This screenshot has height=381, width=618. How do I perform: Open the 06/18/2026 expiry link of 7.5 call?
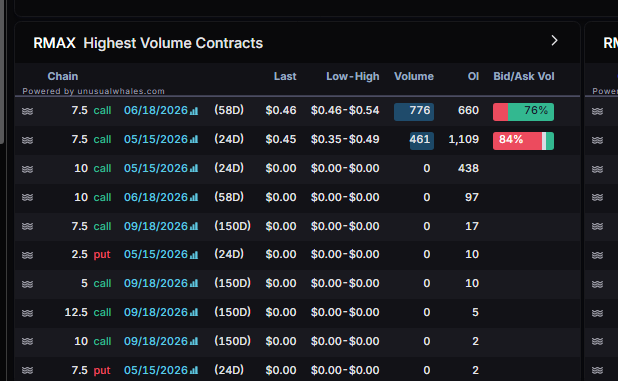[156, 110]
